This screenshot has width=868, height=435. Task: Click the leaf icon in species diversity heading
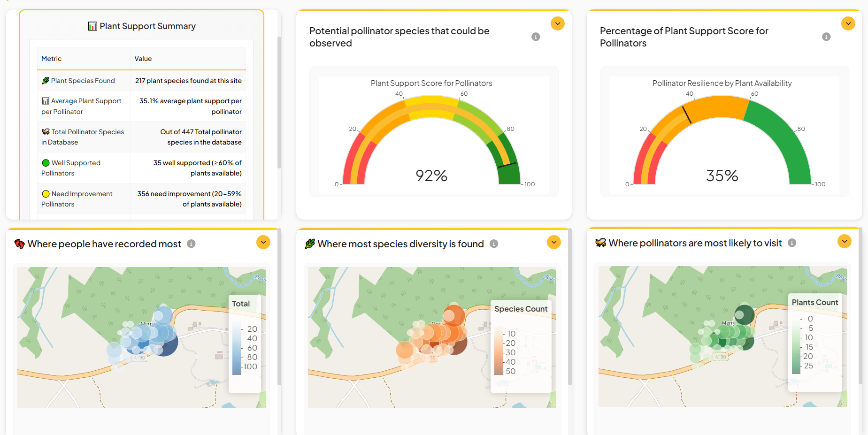click(x=310, y=244)
